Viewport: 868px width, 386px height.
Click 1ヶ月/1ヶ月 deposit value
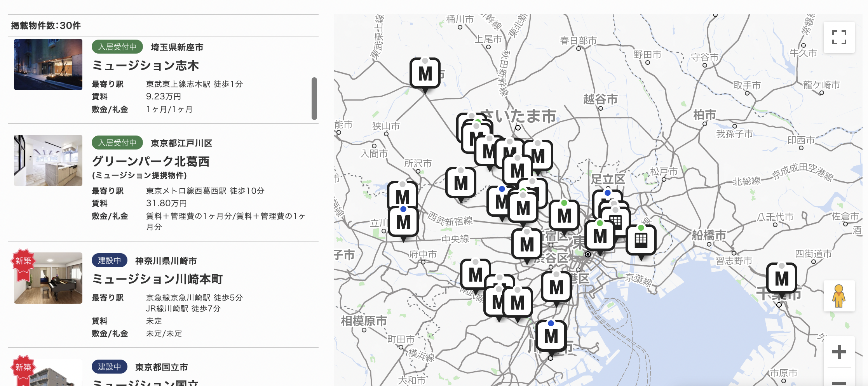169,109
